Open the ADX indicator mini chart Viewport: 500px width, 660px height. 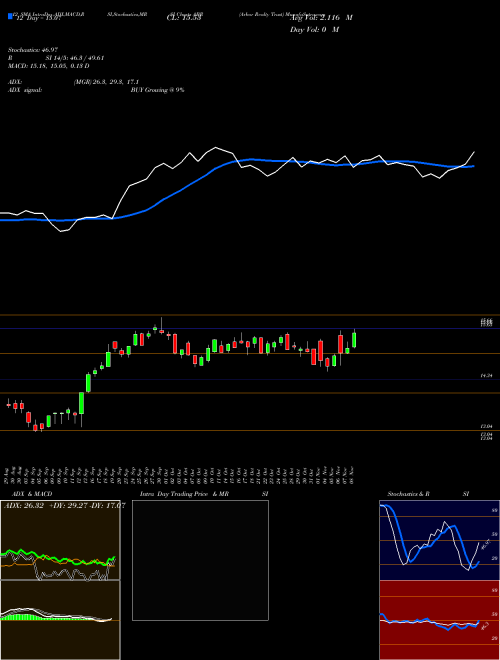click(x=60, y=540)
